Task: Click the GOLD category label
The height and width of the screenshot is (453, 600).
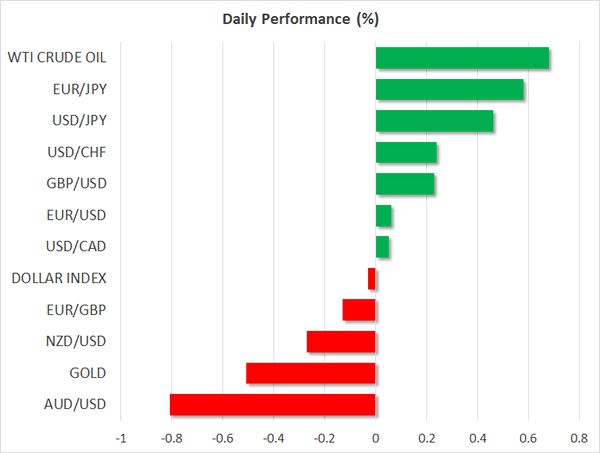Action: (x=87, y=373)
